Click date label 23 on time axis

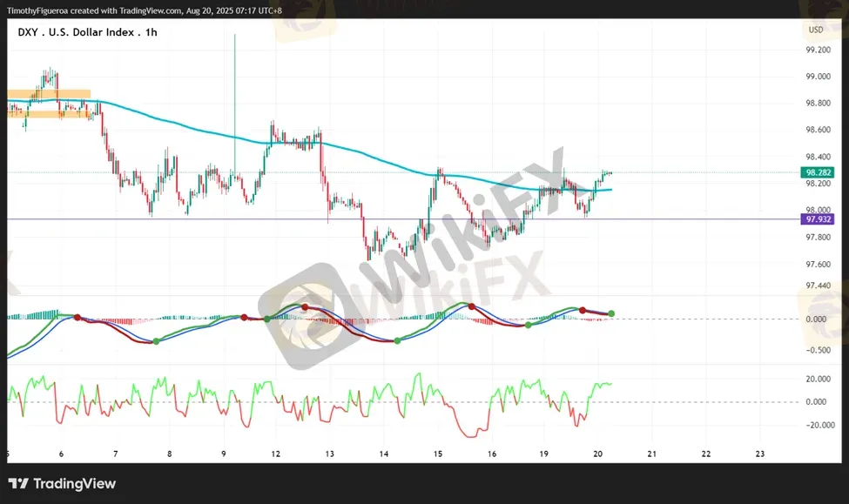760,454
